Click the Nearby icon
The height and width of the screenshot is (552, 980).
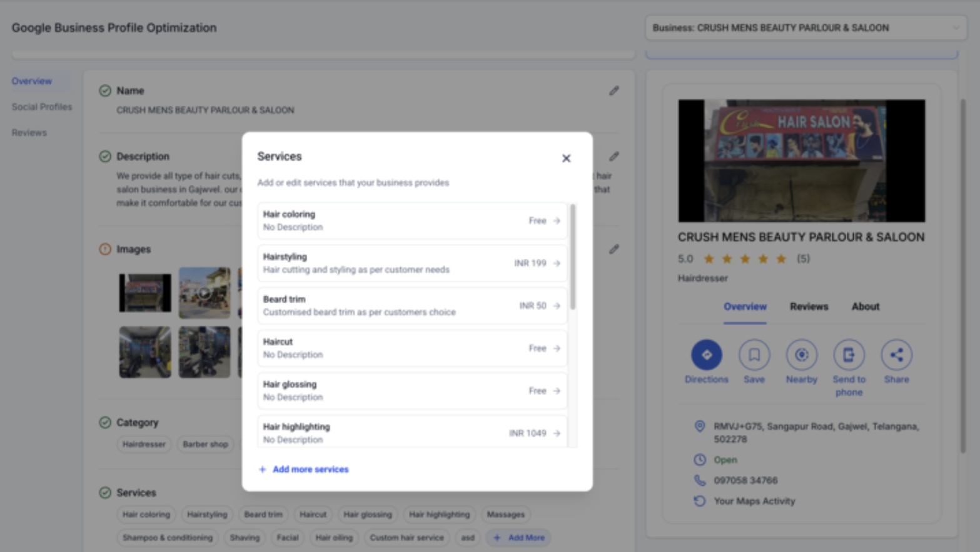pyautogui.click(x=802, y=354)
